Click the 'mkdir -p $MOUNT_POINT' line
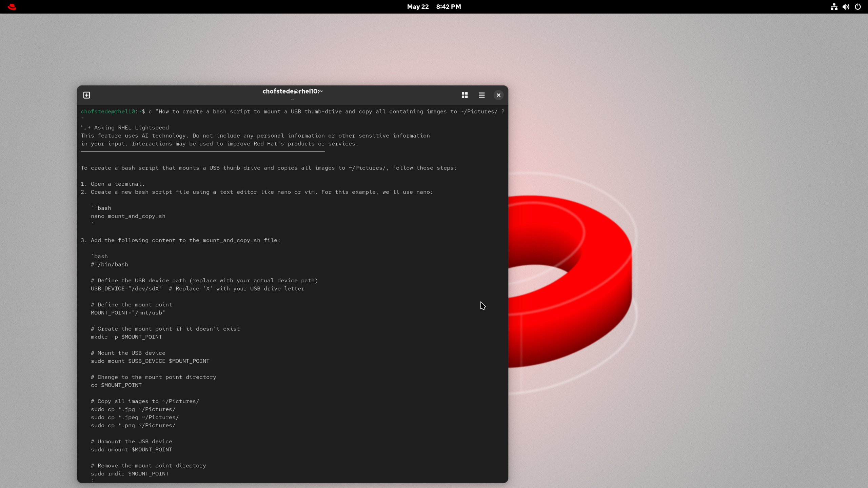 coord(126,337)
